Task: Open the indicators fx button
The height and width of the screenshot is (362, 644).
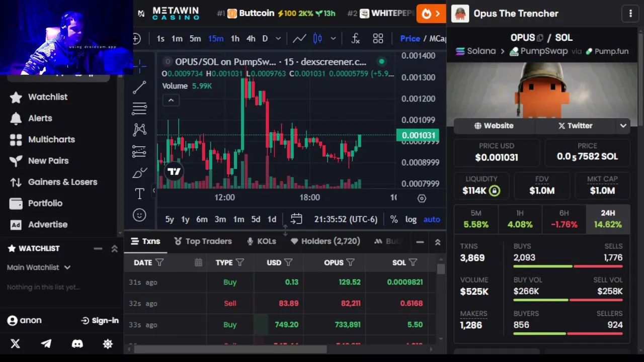Action: tap(355, 39)
